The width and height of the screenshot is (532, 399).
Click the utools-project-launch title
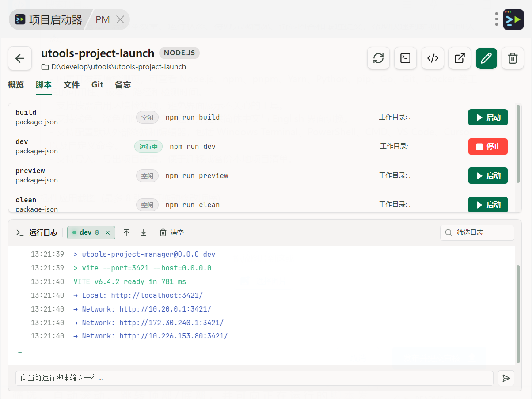pyautogui.click(x=98, y=53)
